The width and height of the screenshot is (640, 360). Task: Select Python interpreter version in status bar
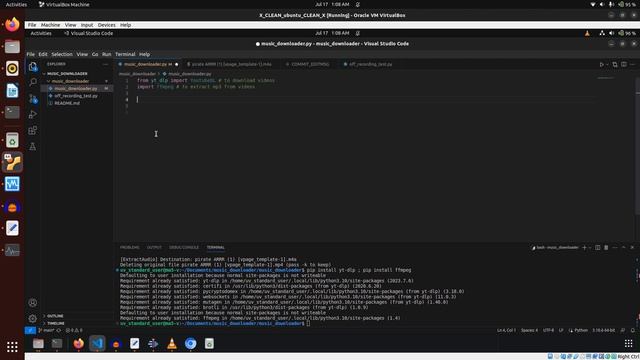click(x=603, y=330)
